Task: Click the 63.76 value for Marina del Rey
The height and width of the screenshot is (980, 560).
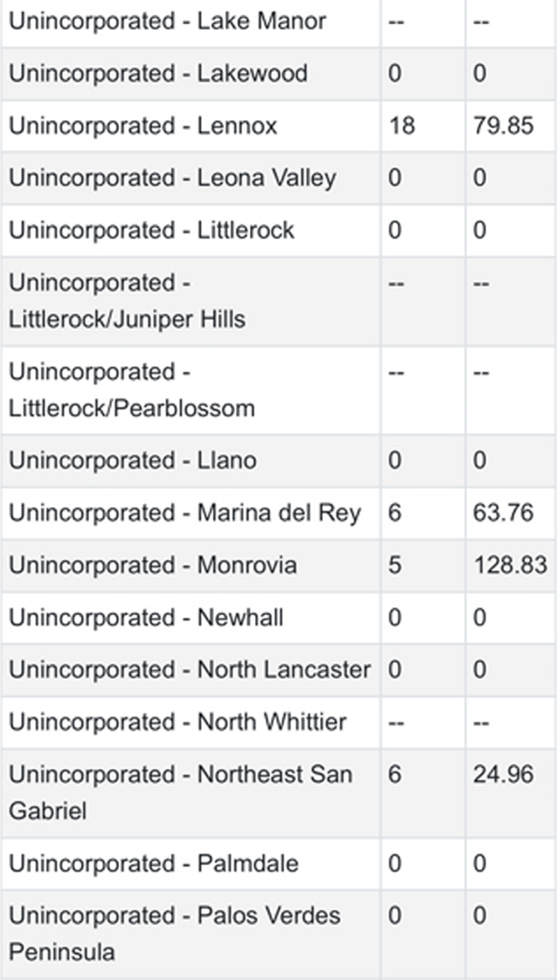Action: point(503,513)
